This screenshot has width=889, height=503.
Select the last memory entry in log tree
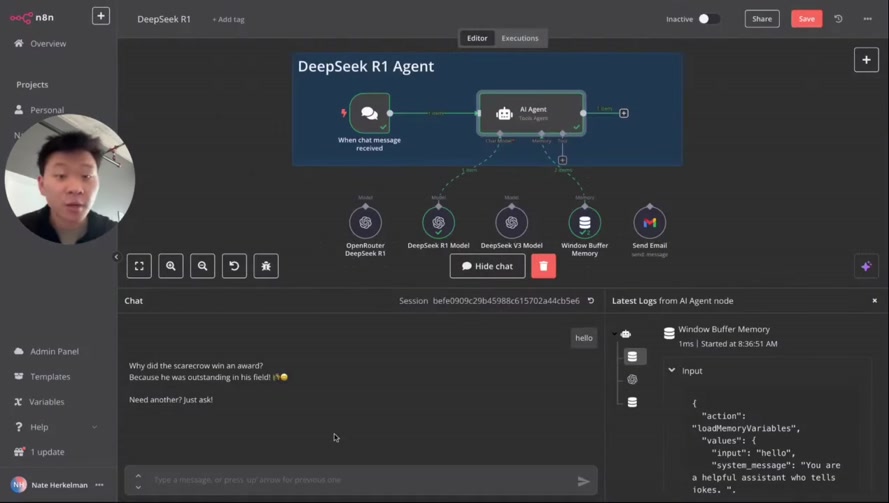click(633, 402)
